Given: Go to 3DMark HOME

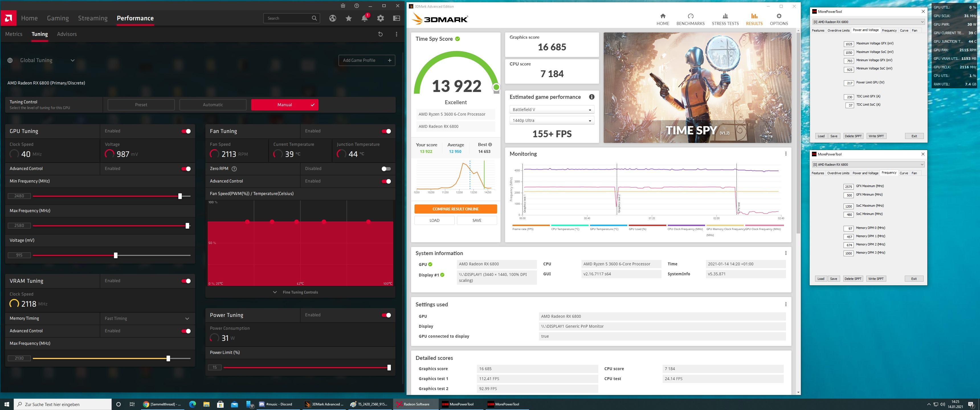Looking at the screenshot, I should [662, 19].
